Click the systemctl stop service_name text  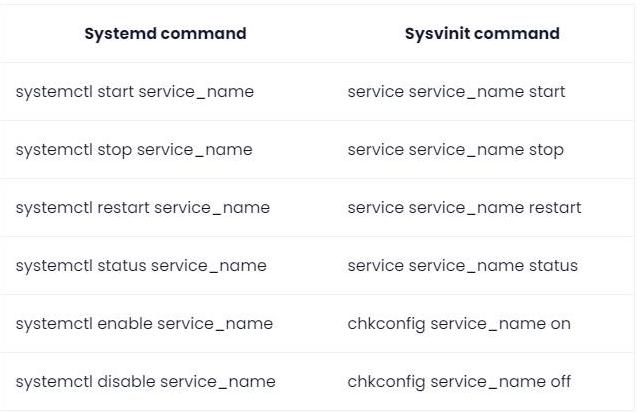(x=134, y=150)
